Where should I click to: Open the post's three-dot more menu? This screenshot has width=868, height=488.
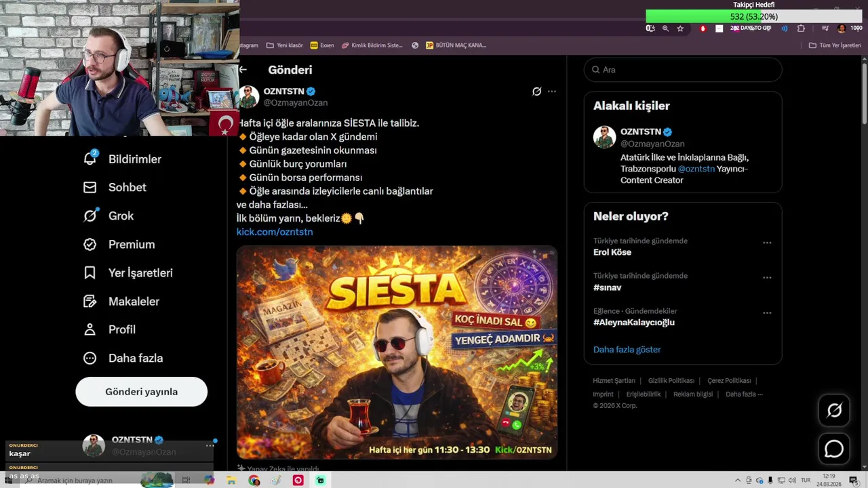[552, 91]
